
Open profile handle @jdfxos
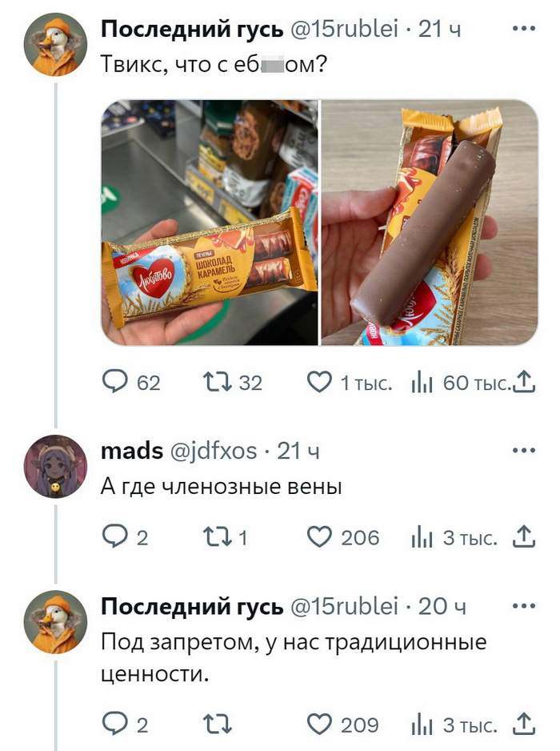pos(214,451)
